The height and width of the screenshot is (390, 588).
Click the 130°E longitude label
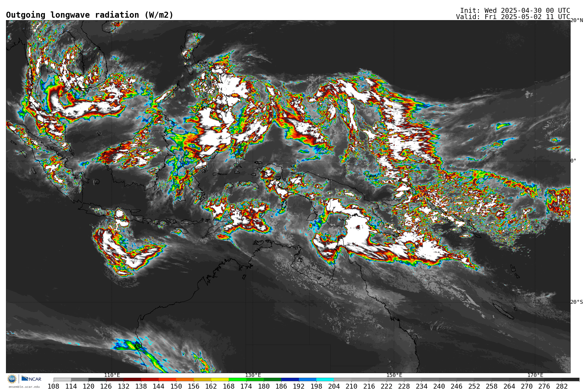[253, 375]
